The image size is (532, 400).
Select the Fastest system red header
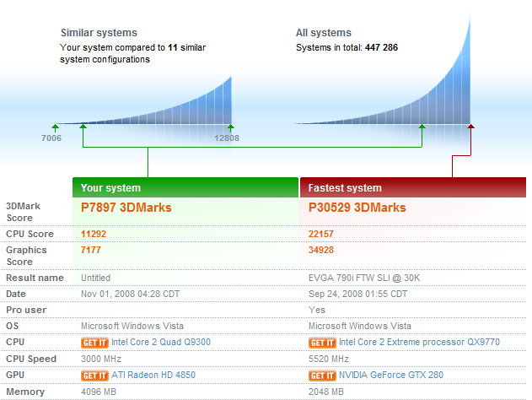[x=413, y=187]
